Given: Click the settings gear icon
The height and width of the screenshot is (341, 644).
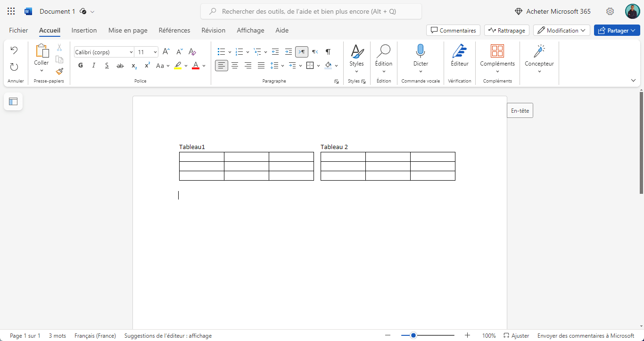Looking at the screenshot, I should click(x=610, y=11).
